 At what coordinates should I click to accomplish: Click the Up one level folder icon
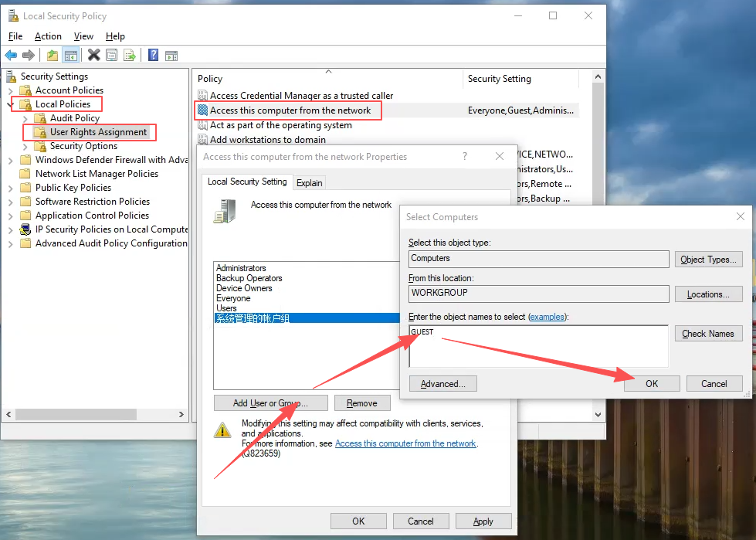pyautogui.click(x=53, y=56)
